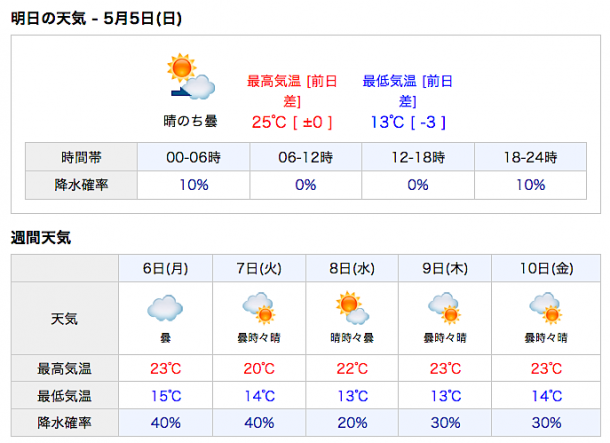Click the 6日(月) column header
The width and height of the screenshot is (610, 443).
[165, 268]
